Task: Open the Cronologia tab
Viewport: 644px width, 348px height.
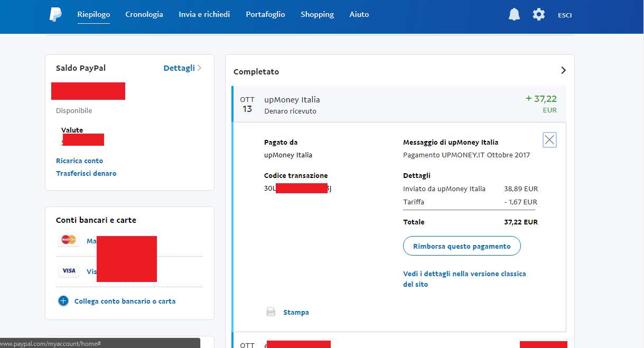Action: (x=144, y=15)
